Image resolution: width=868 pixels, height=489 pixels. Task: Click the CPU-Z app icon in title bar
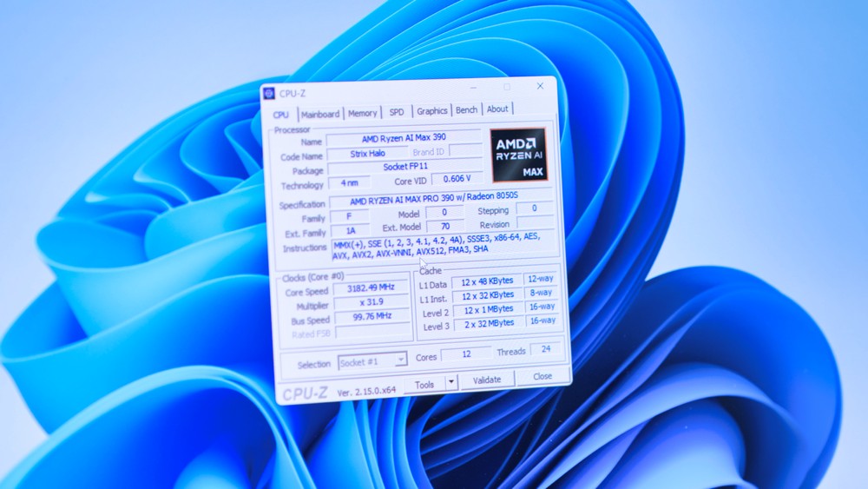269,93
